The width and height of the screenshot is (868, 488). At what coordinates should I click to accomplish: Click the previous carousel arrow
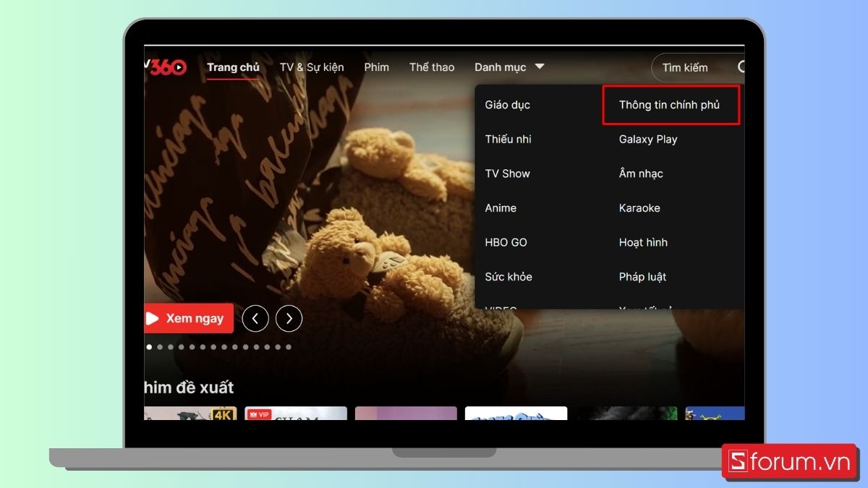(x=255, y=318)
